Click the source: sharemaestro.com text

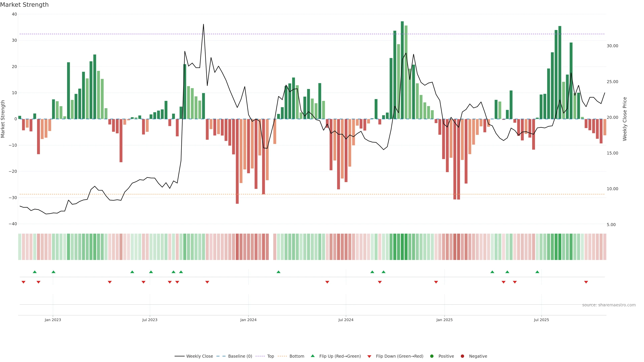[609, 305]
